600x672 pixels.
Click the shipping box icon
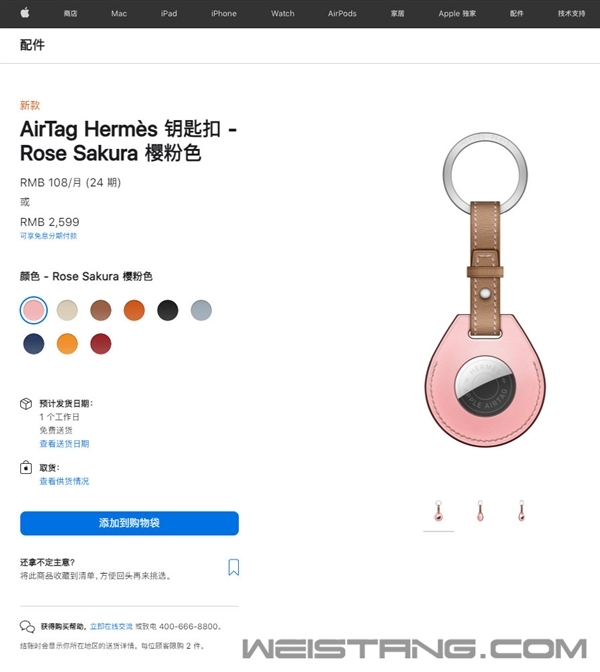click(26, 404)
